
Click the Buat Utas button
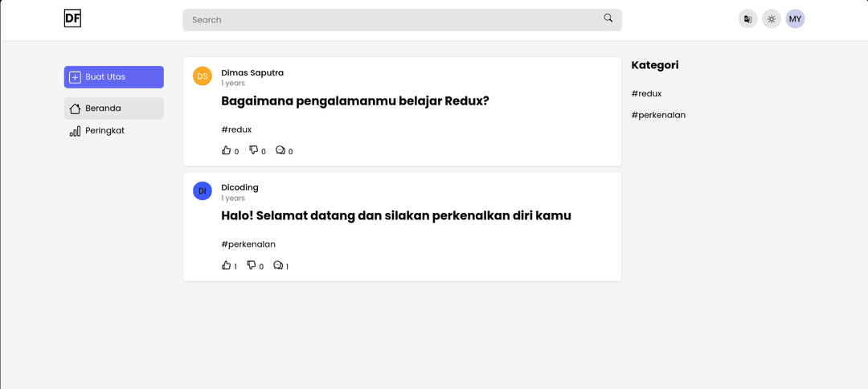tap(113, 77)
